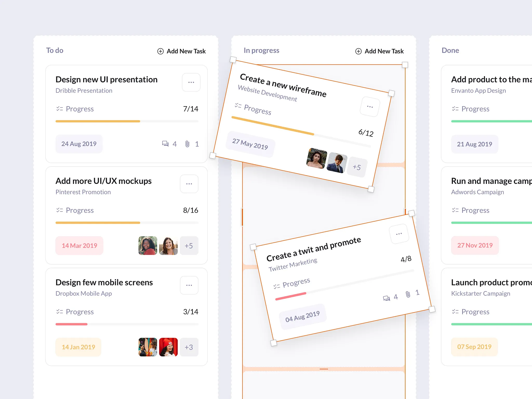Select the To do column header
Viewport: 532px width, 399px height.
pyautogui.click(x=55, y=50)
